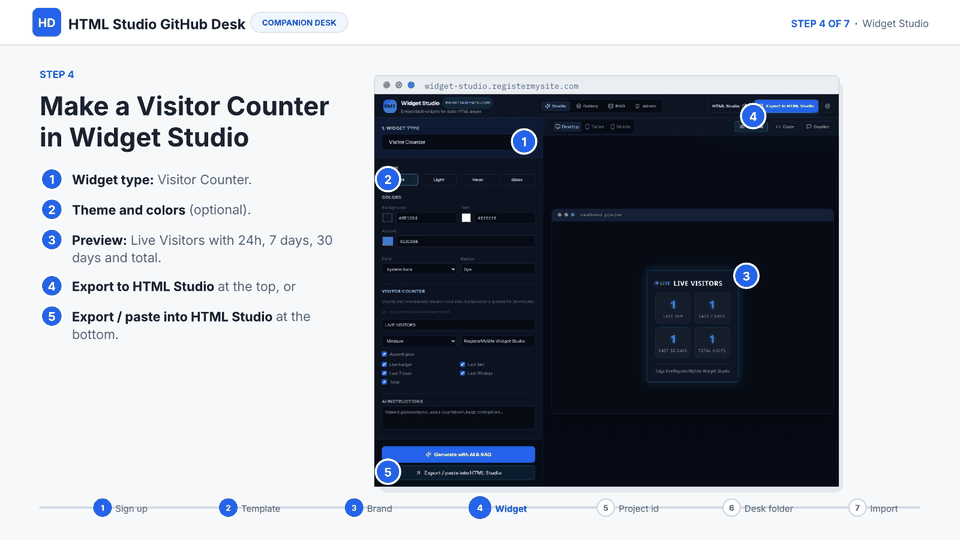Click the Radius input field
The image size is (960, 540).
(498, 269)
